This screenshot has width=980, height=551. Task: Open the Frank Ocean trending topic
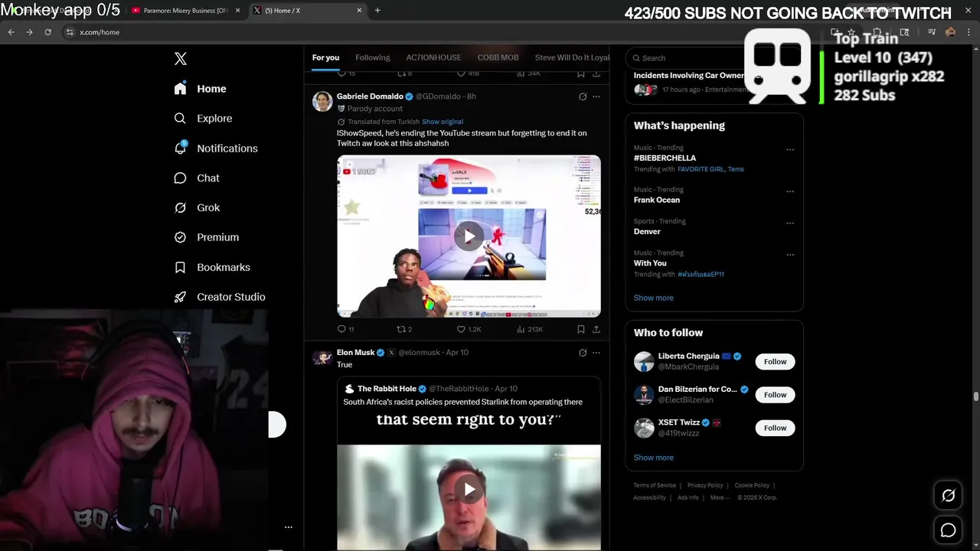(x=656, y=200)
